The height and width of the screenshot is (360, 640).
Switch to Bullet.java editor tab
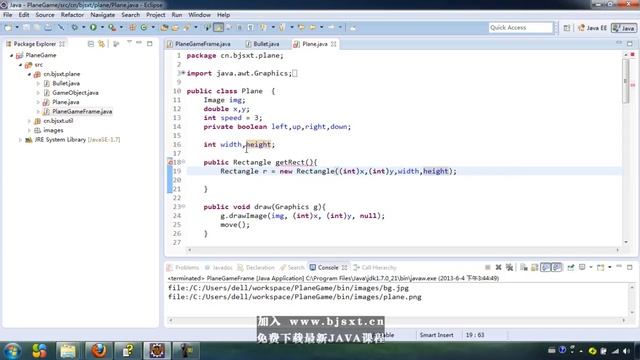(x=263, y=44)
